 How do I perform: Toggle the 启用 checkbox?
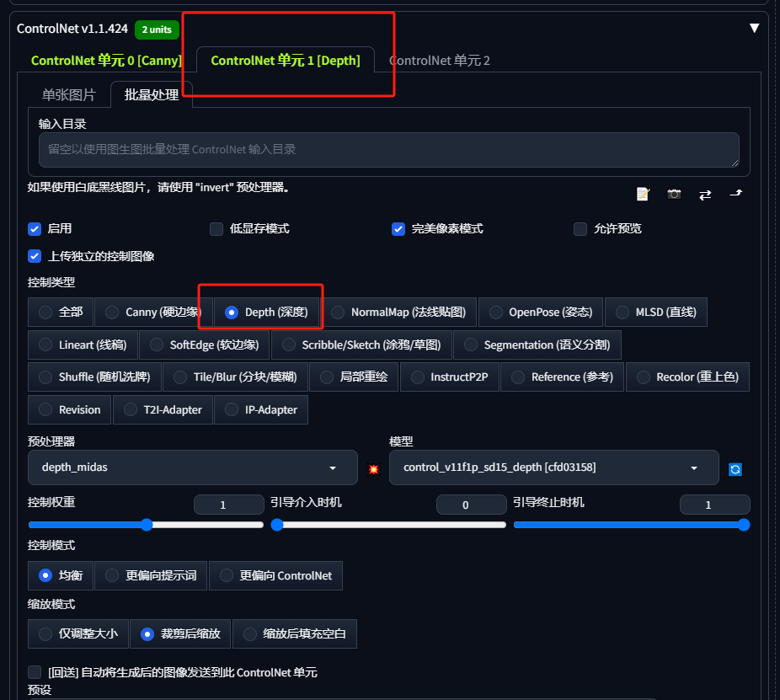point(35,229)
